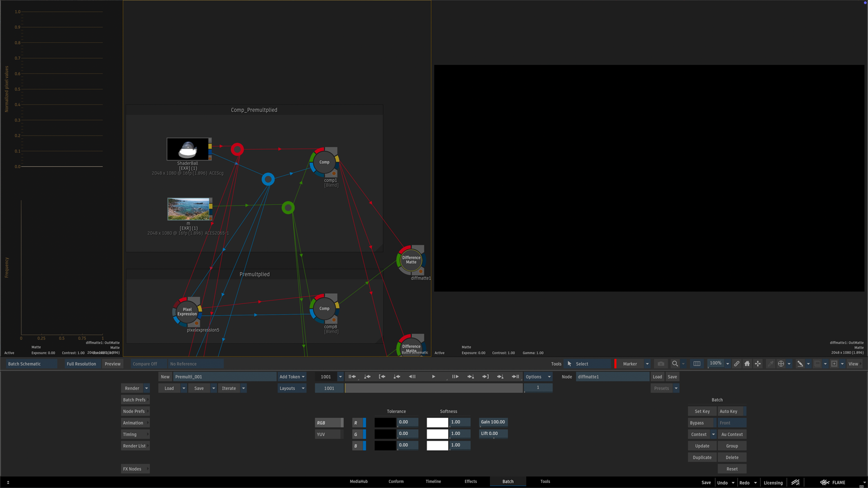Switch to the Batch tab
868x488 pixels.
point(508,482)
